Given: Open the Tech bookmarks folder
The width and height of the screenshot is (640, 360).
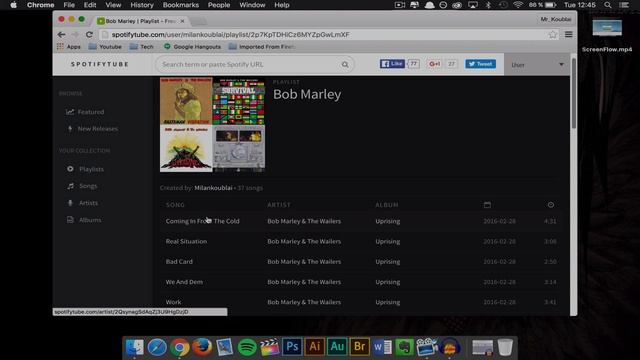Looking at the screenshot, I should coord(142,47).
